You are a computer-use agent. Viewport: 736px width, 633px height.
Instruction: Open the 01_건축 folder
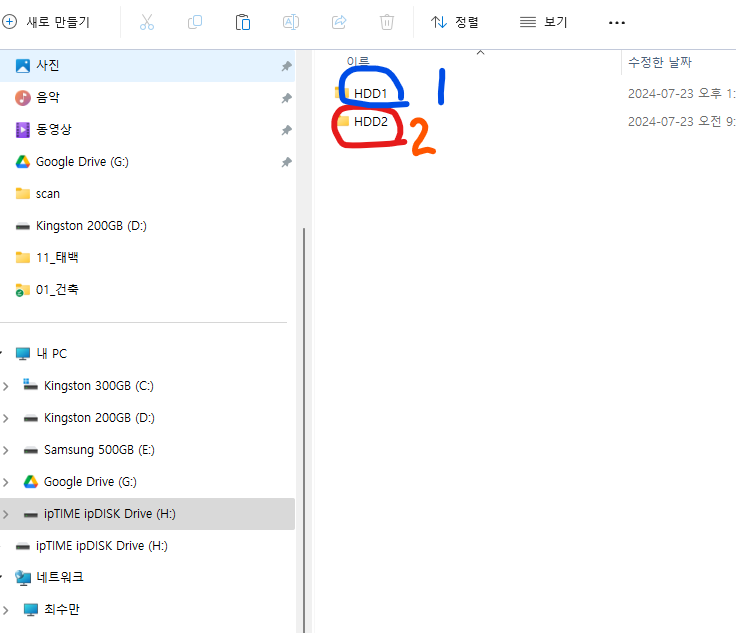147,290
